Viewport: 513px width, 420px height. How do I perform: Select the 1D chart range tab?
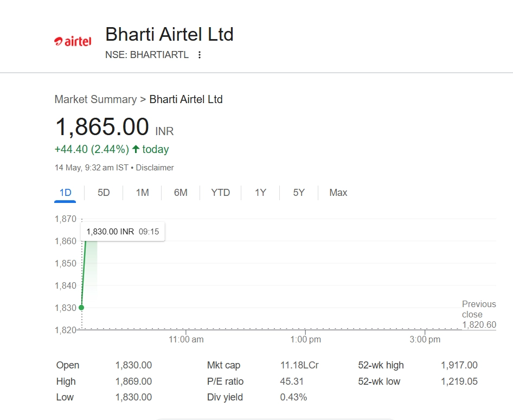coord(65,193)
